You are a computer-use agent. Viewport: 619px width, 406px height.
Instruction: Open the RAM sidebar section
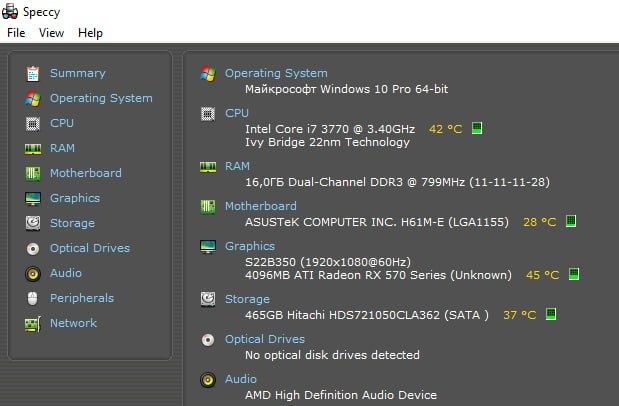(62, 148)
